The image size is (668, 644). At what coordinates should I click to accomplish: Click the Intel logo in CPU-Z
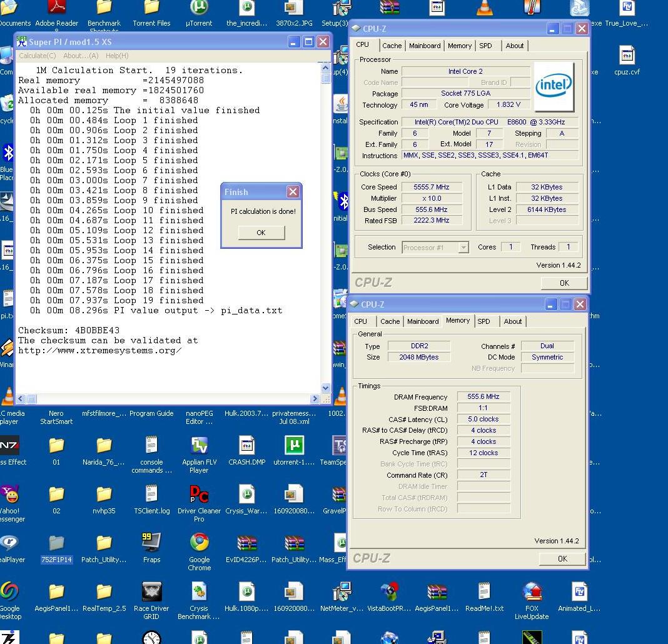coord(554,87)
